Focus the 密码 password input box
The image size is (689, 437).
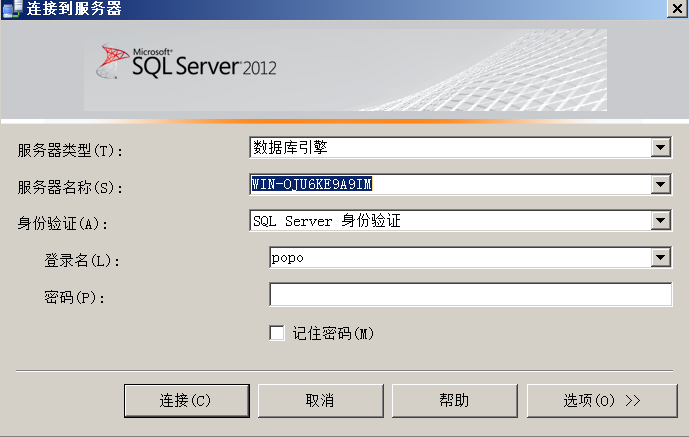[x=471, y=294]
